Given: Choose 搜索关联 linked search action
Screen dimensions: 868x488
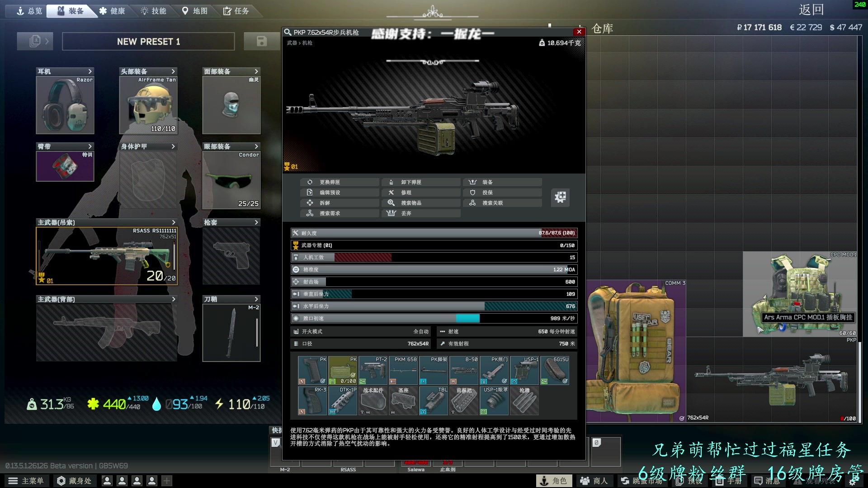Looking at the screenshot, I should [503, 203].
